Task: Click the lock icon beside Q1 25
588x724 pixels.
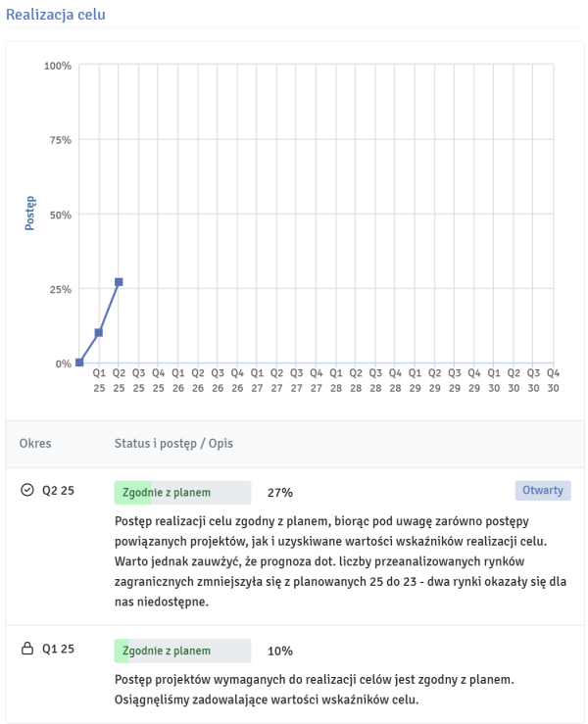Action: point(26,649)
